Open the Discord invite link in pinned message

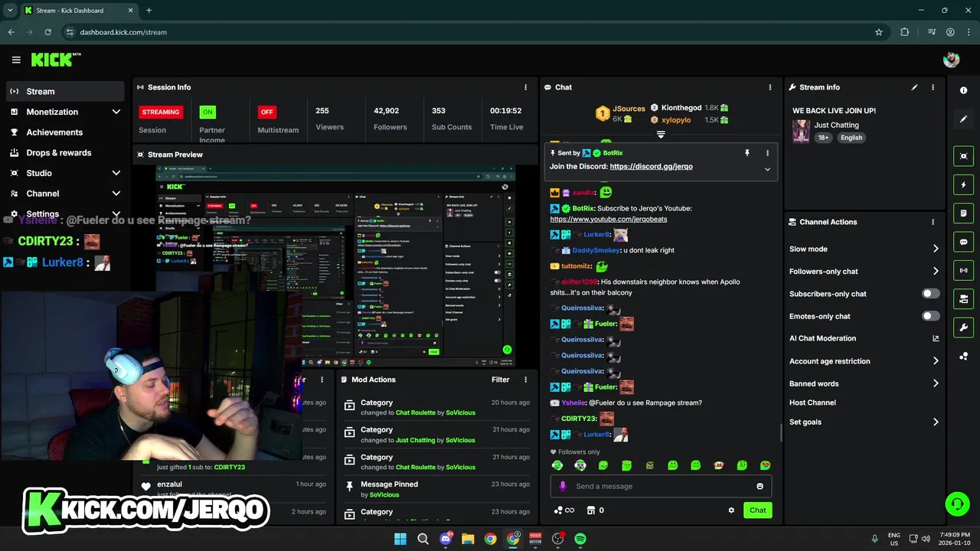[x=652, y=166]
